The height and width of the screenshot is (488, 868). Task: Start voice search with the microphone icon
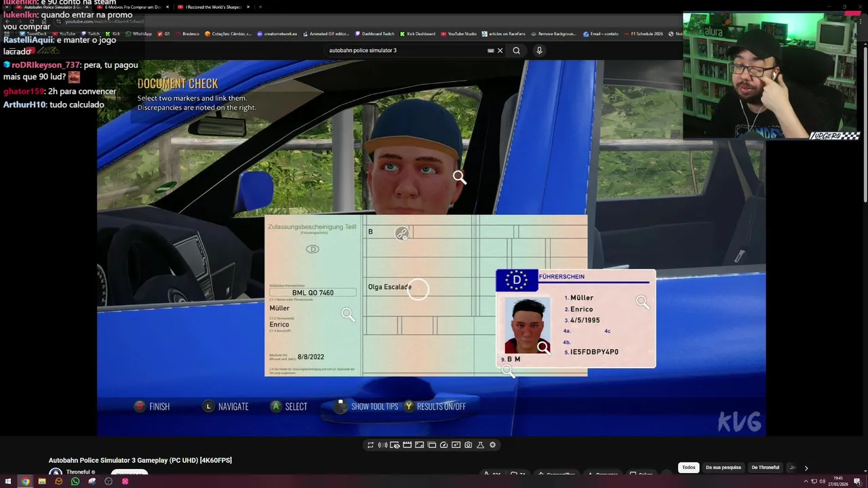click(x=539, y=50)
